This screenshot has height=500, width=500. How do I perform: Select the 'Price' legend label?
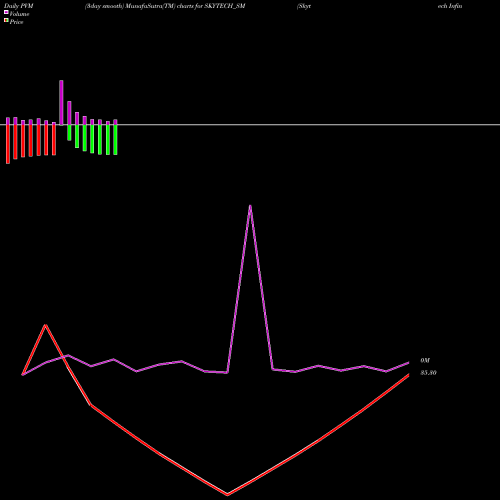coord(16,22)
